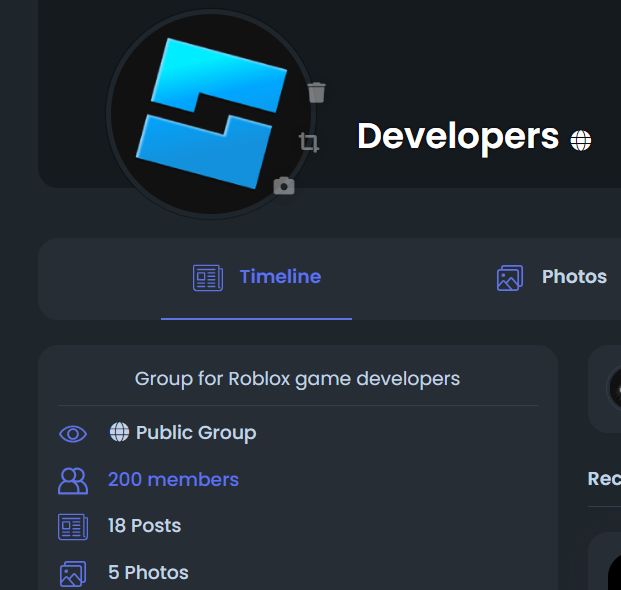Click the crop icon beside the avatar
The height and width of the screenshot is (590, 621).
309,143
